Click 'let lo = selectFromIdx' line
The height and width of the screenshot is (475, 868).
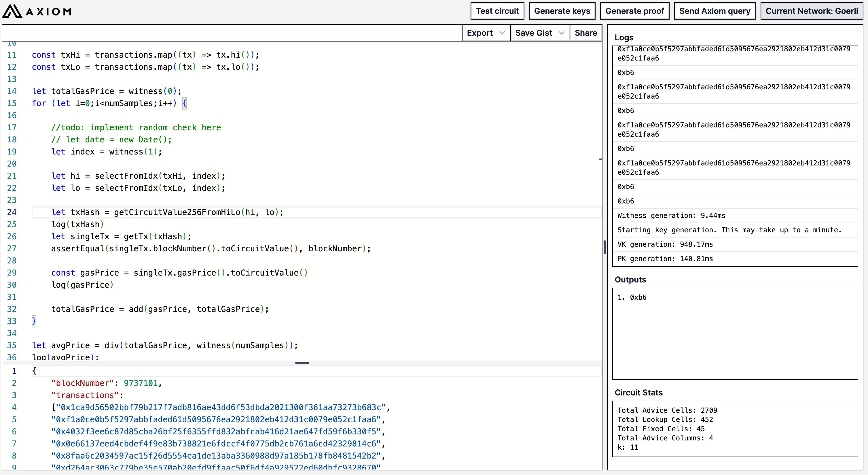tap(138, 188)
